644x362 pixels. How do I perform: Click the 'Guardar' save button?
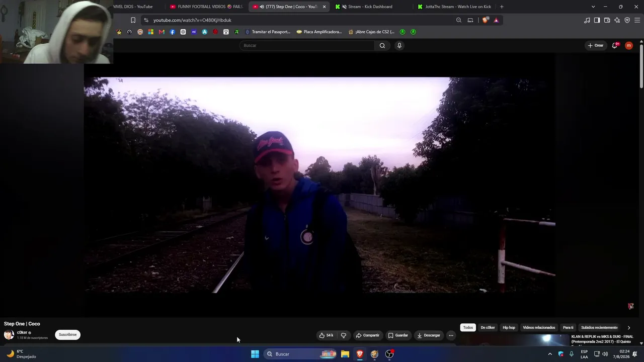(x=398, y=335)
